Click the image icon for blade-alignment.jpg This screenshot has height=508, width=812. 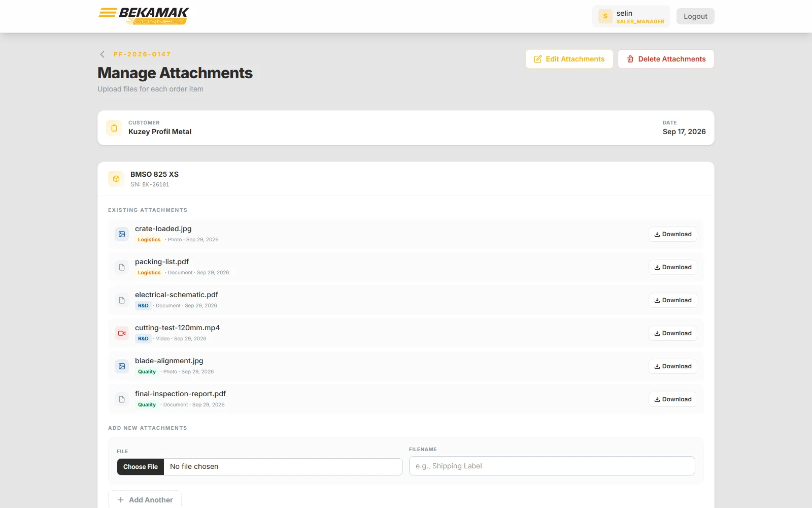point(122,366)
